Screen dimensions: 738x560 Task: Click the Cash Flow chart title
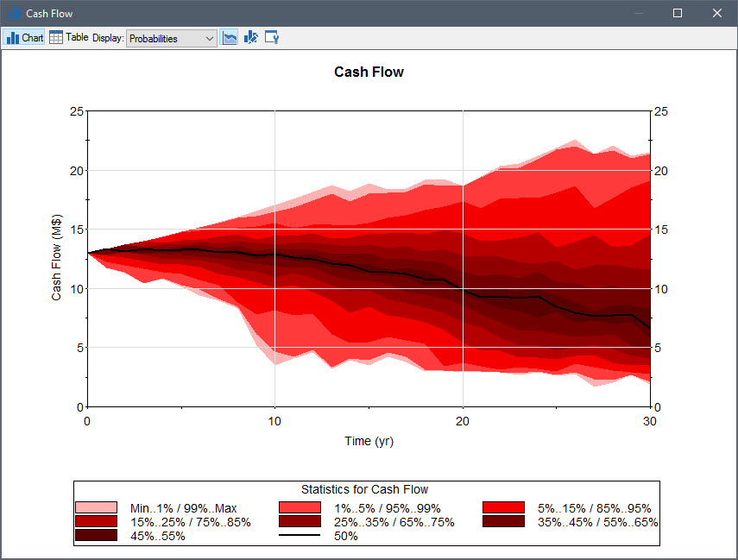(369, 72)
